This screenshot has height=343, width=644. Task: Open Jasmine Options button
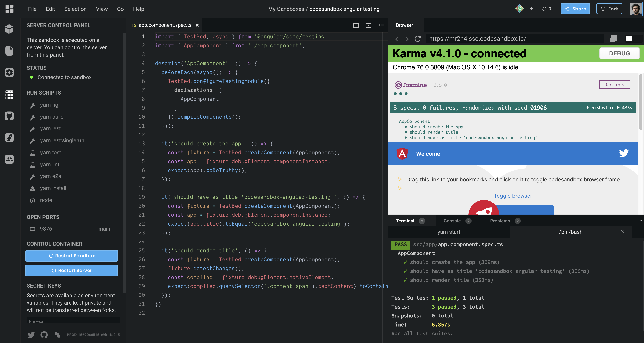(615, 84)
